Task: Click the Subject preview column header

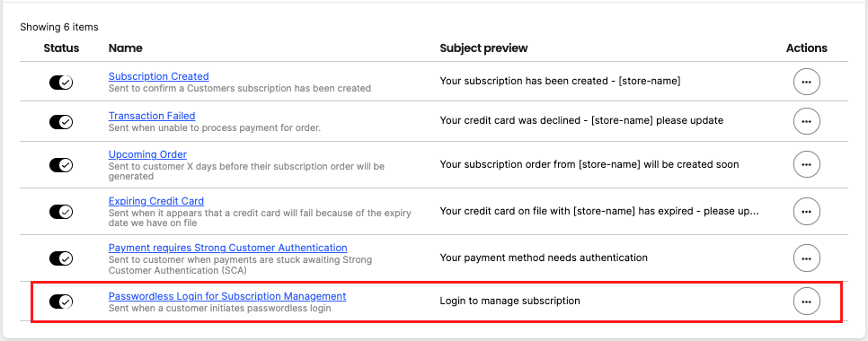Action: pyautogui.click(x=483, y=48)
